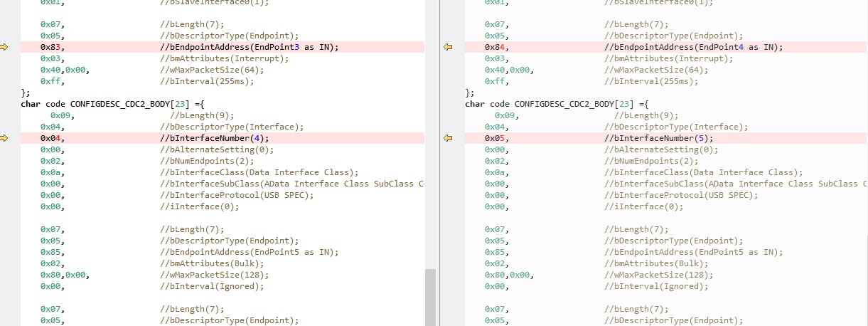Select the bInterfaceNumber(5) difference line

[666, 138]
